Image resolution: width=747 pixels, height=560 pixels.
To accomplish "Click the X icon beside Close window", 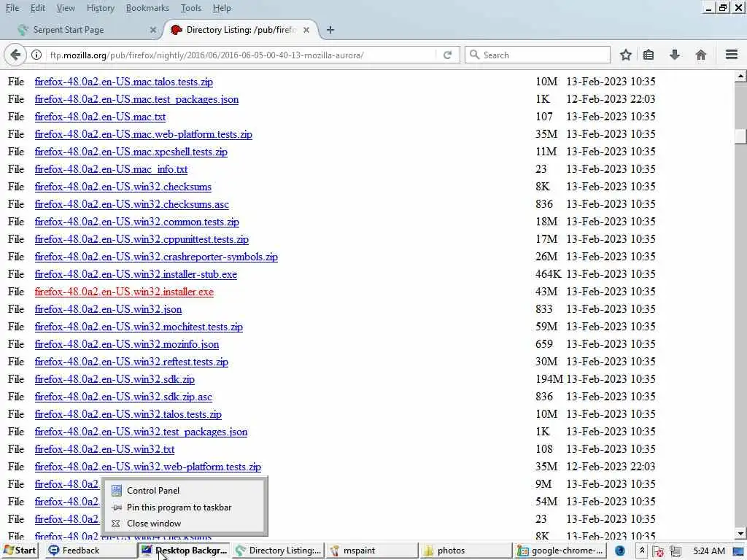I will 116,524.
